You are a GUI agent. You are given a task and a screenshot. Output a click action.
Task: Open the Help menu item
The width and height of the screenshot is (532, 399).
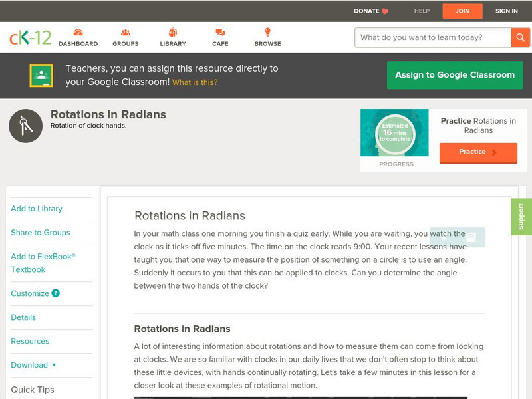[422, 11]
